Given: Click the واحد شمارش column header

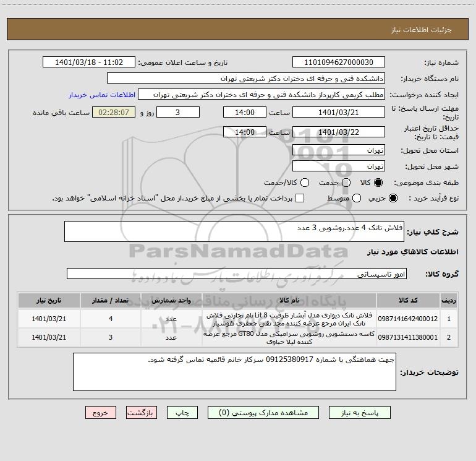Looking at the screenshot, I should [171, 300].
